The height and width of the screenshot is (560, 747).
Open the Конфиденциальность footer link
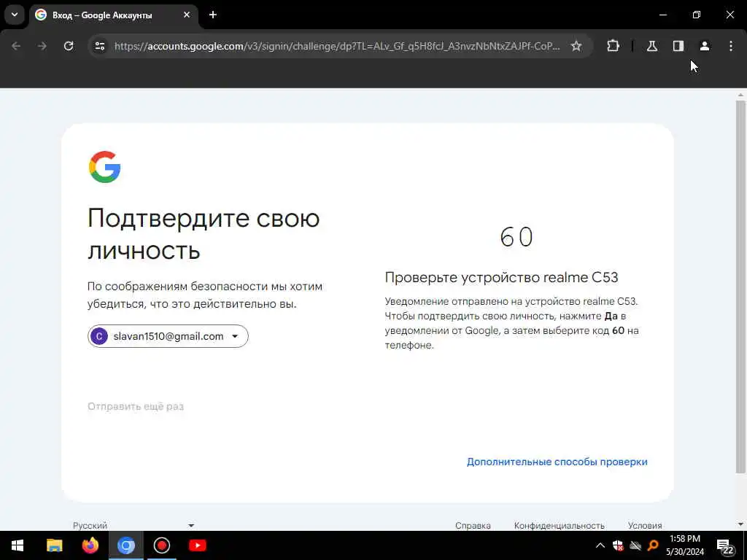[x=560, y=525]
